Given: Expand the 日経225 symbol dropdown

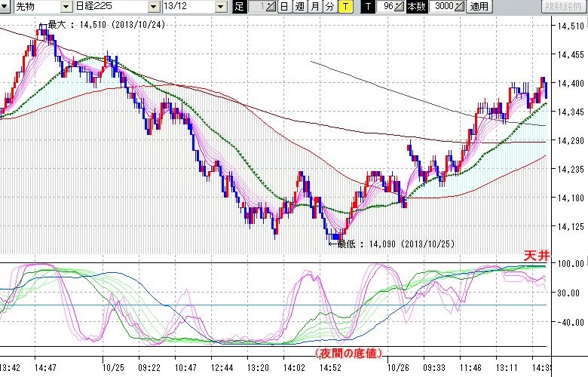Looking at the screenshot, I should pos(155,7).
